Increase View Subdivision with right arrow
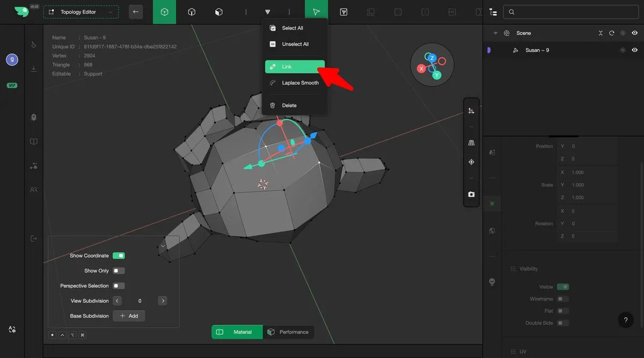644x358 pixels. (x=163, y=301)
